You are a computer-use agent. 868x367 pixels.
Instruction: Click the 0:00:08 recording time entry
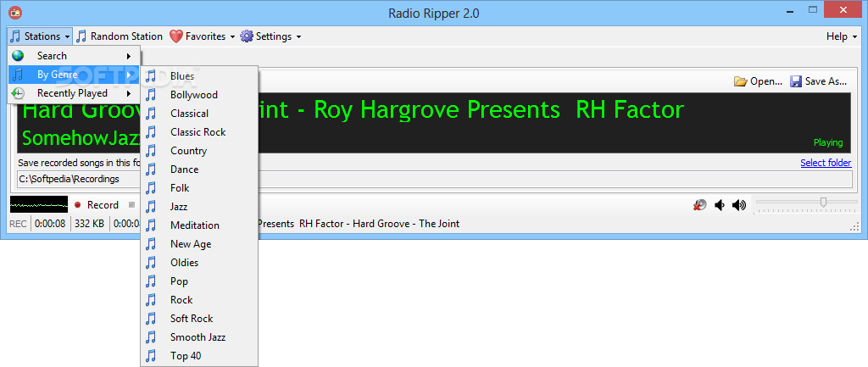pos(50,225)
